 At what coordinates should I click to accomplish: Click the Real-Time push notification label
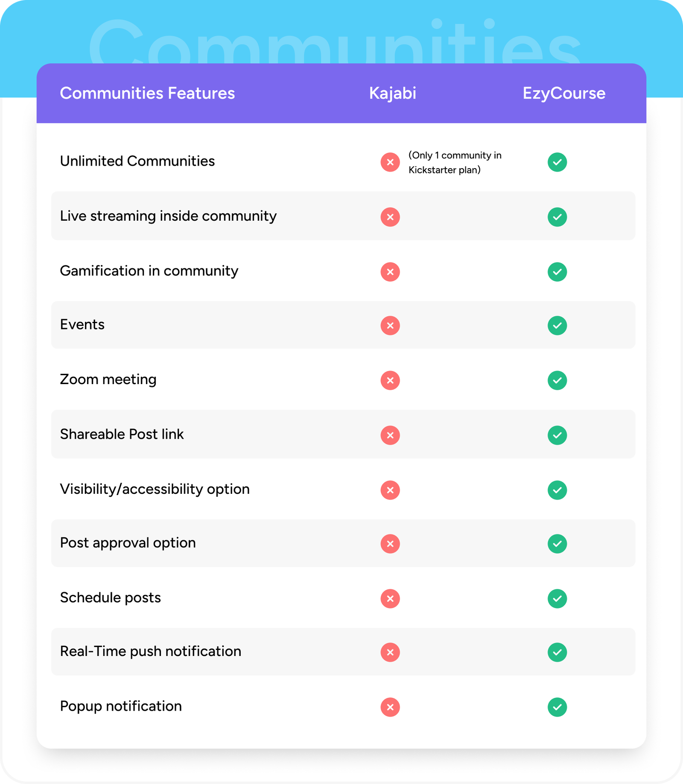click(150, 651)
